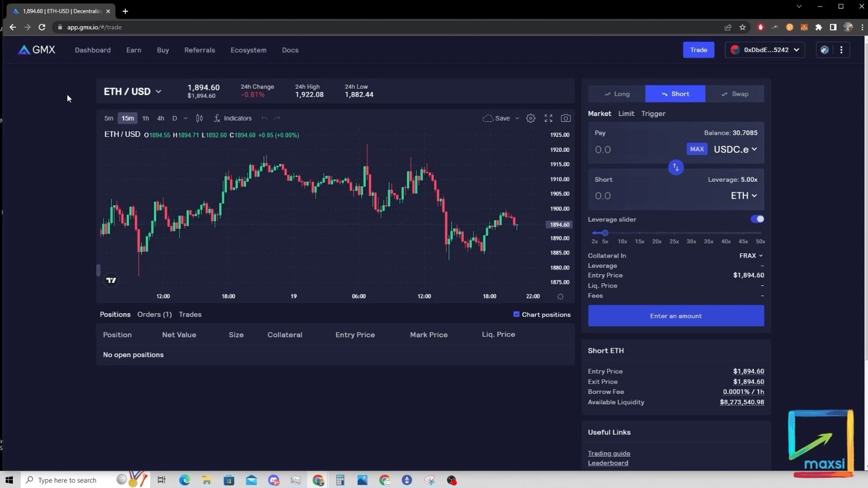Expand the ETH / USD market selector
Viewport: 868px width, 488px height.
[x=133, y=91]
